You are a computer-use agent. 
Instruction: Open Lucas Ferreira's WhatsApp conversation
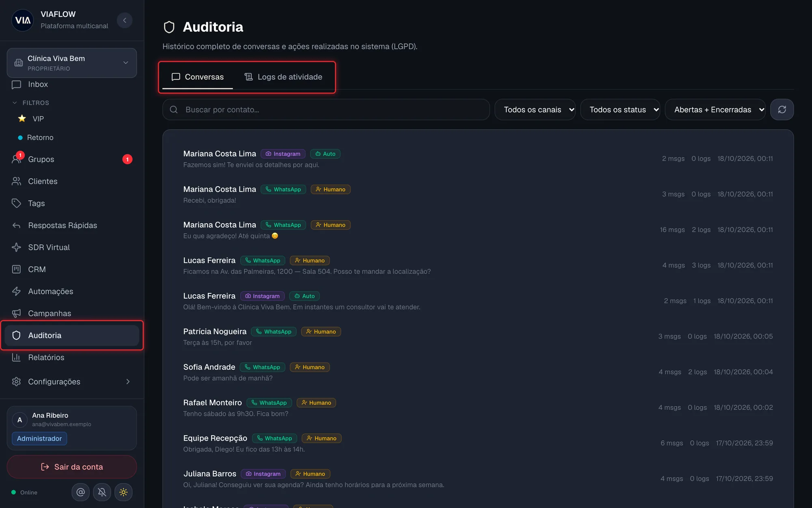point(478,265)
